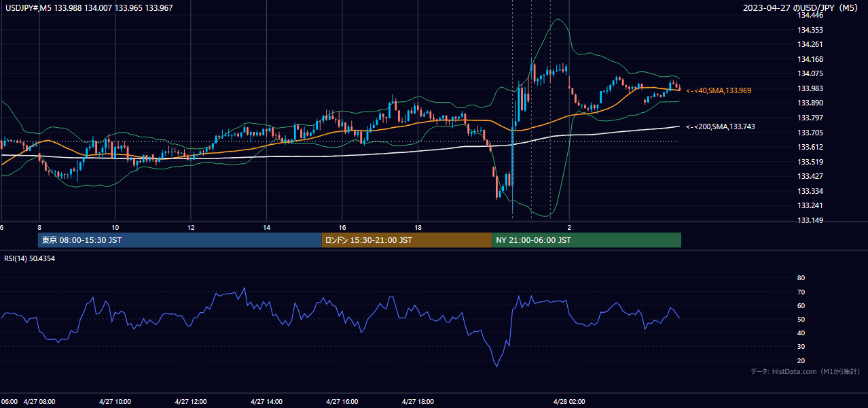Click price axis label 134.168
Screen dimensions: 868x408
coord(811,59)
